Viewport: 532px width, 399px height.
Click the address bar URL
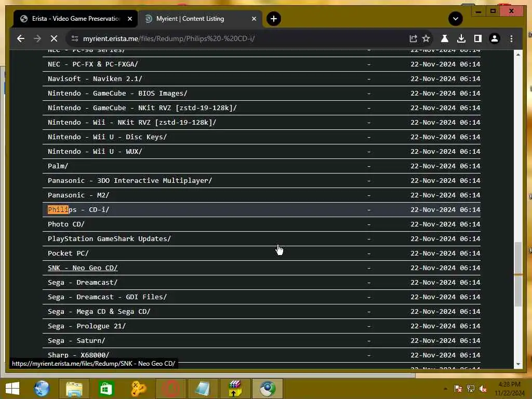[169, 38]
